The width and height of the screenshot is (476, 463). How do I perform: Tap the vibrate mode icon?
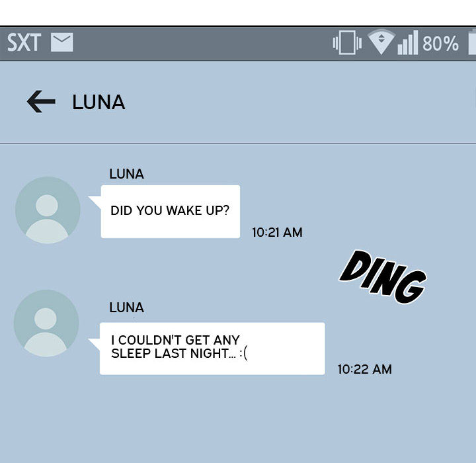coord(347,44)
